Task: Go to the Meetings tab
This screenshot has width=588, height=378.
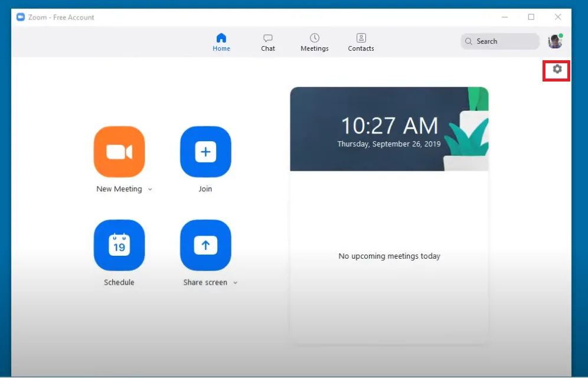Action: point(315,42)
